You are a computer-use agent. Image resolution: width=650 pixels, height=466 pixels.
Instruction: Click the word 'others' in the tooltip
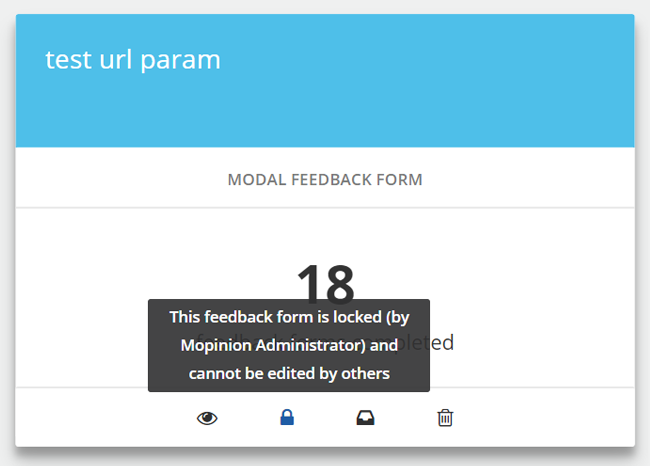366,374
